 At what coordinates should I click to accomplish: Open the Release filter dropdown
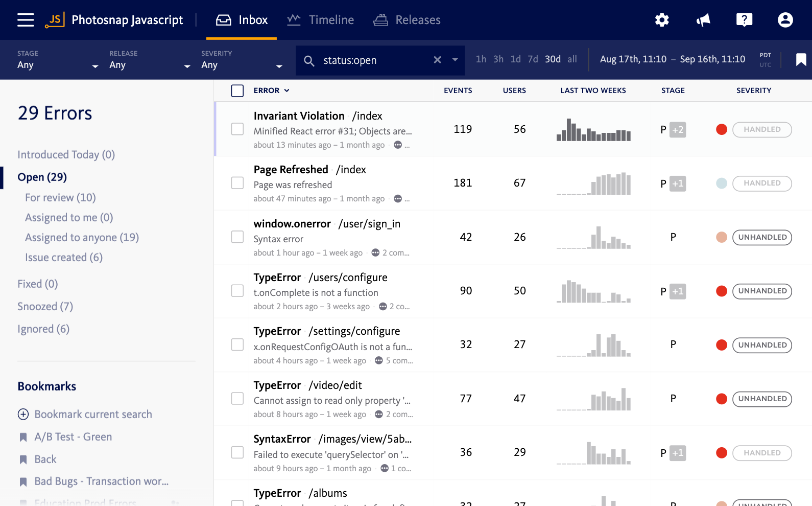coord(150,60)
